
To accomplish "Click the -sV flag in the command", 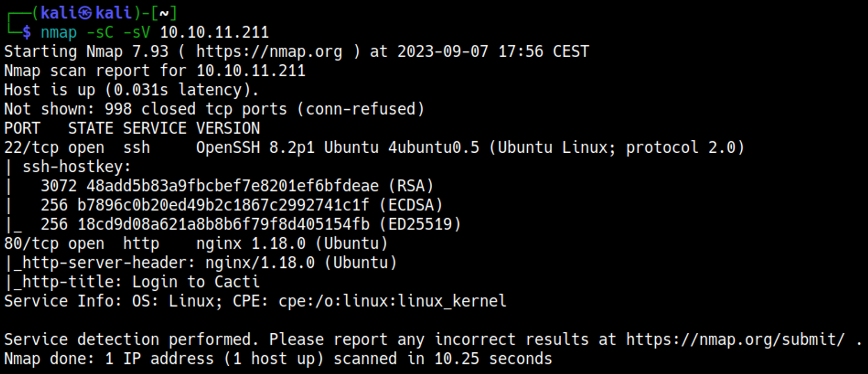I will coord(137,33).
